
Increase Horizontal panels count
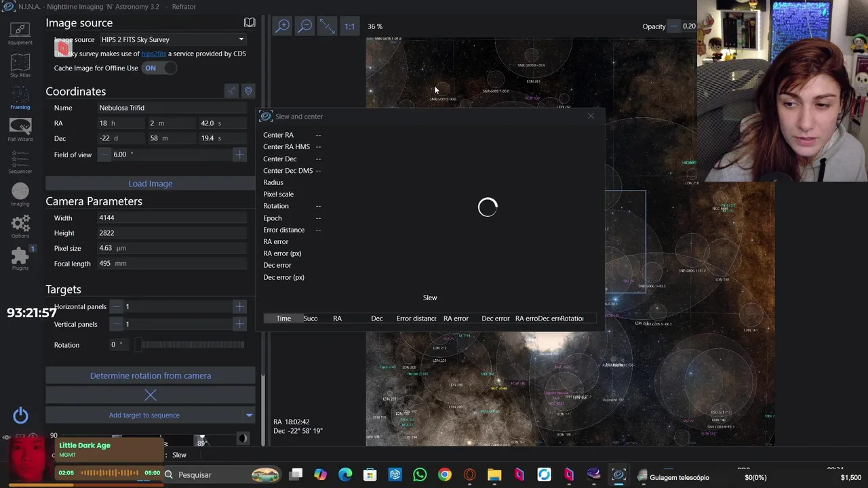(x=239, y=306)
